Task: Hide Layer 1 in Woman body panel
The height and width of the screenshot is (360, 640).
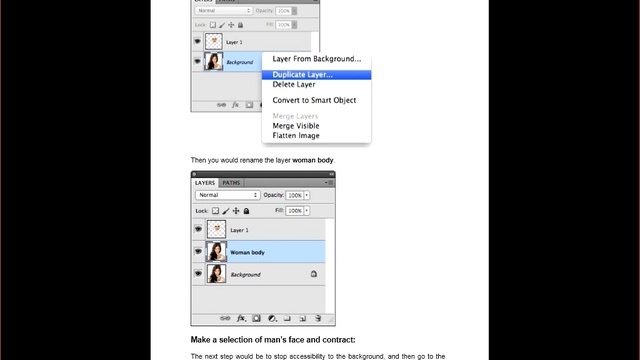Action: tap(198, 229)
